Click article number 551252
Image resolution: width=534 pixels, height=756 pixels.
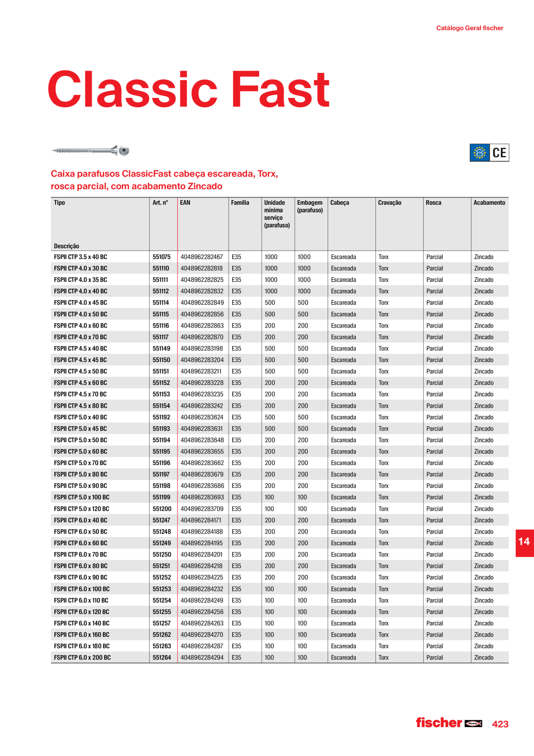[x=161, y=578]
